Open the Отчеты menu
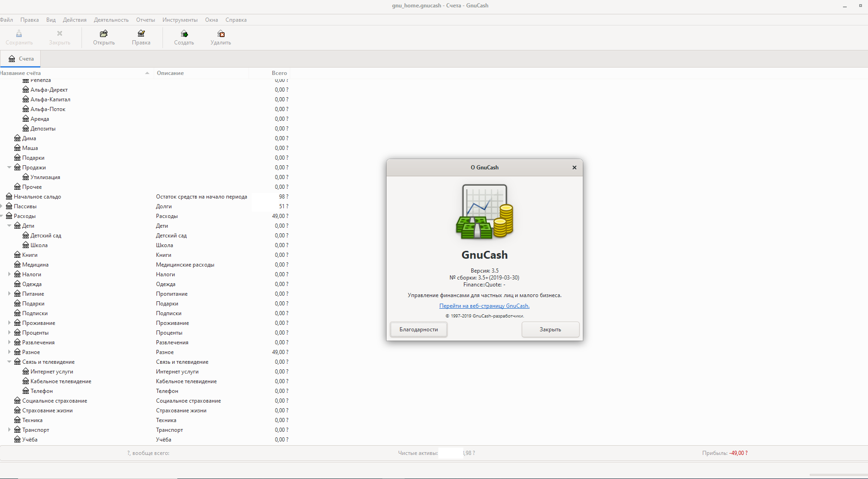The width and height of the screenshot is (868, 479). pyautogui.click(x=145, y=20)
